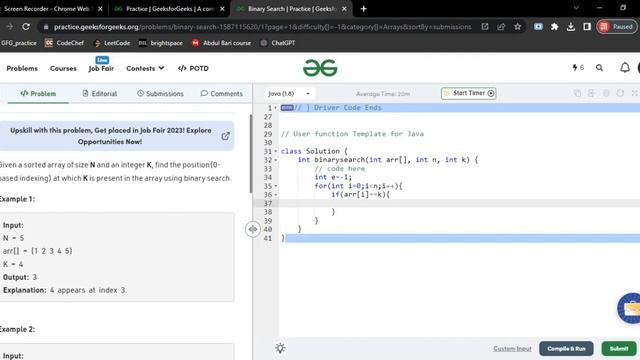Open the Problems nav item
Image resolution: width=640 pixels, height=360 pixels.
click(x=22, y=68)
